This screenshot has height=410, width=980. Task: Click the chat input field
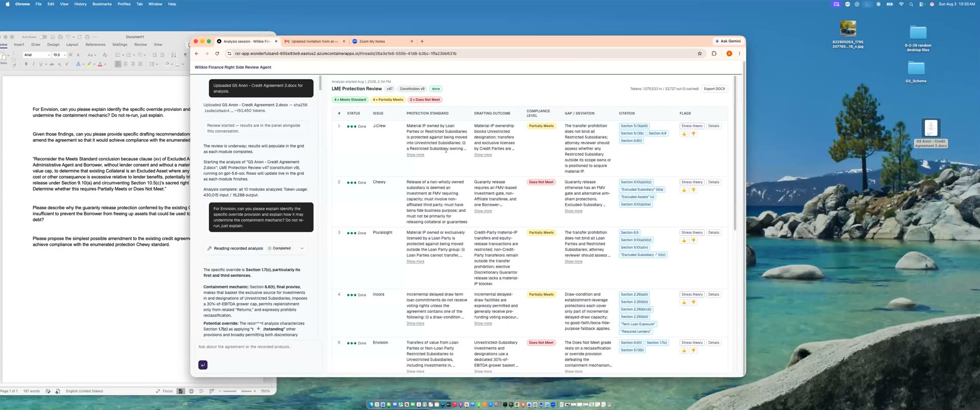point(257,347)
